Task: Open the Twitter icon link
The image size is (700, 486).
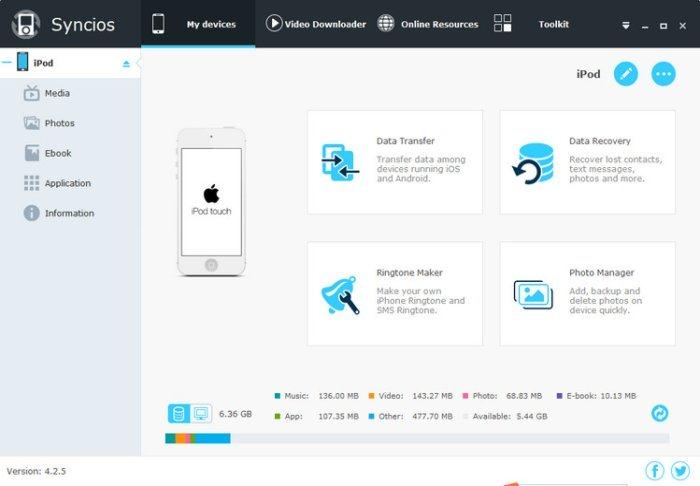Action: tap(678, 470)
